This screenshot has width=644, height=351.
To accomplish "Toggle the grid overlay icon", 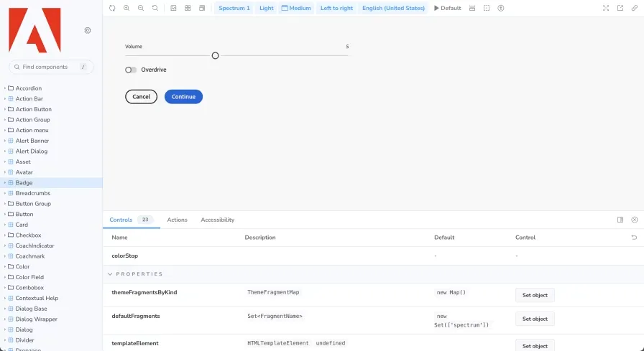I will [188, 8].
